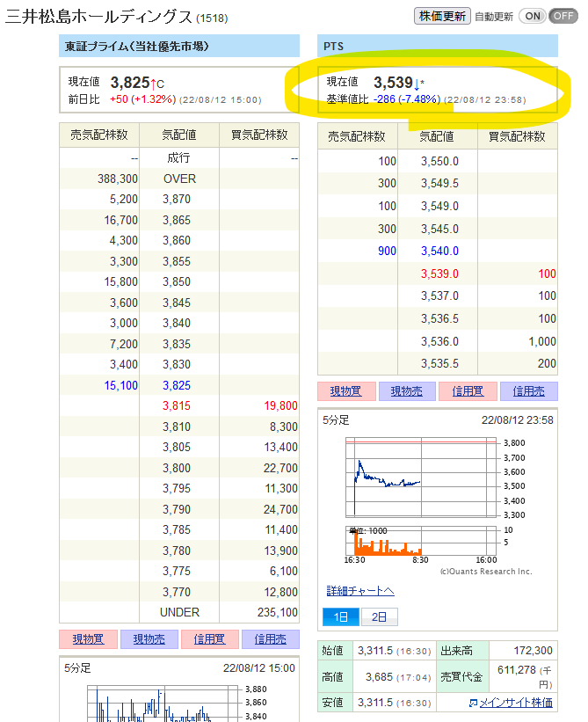The image size is (588, 722).
Task: Click 現物買 under the 東証プライム order book
Action: [x=89, y=639]
